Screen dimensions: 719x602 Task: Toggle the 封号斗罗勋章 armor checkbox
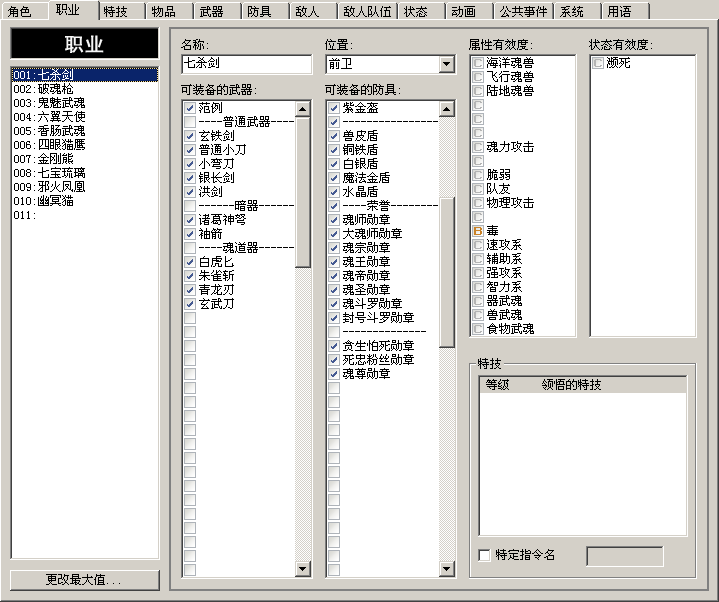(334, 318)
